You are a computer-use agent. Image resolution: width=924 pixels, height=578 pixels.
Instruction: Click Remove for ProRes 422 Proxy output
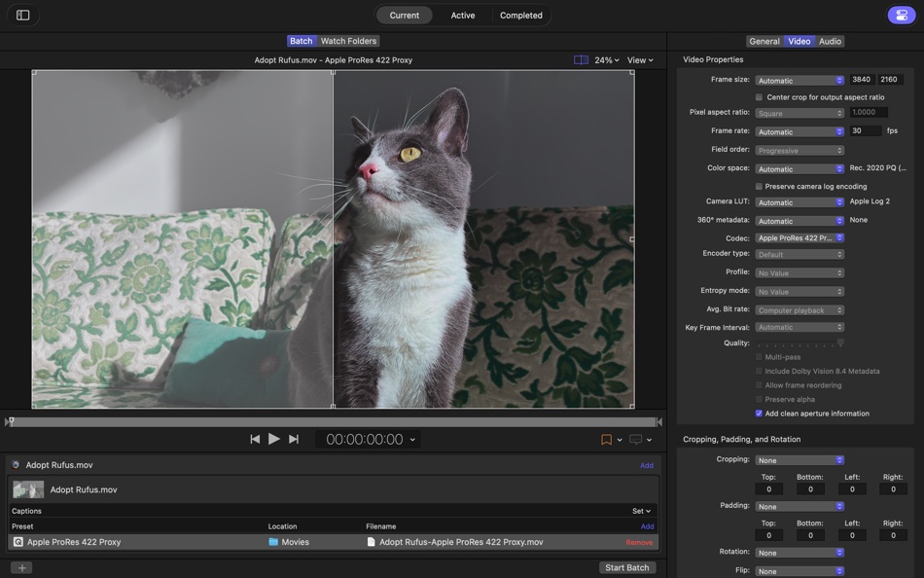pyautogui.click(x=639, y=543)
